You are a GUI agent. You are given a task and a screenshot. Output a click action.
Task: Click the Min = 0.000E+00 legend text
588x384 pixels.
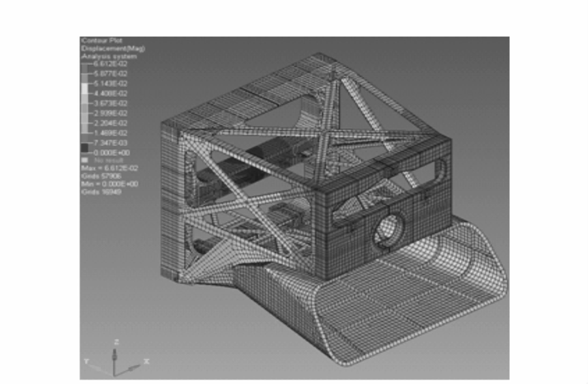point(110,184)
